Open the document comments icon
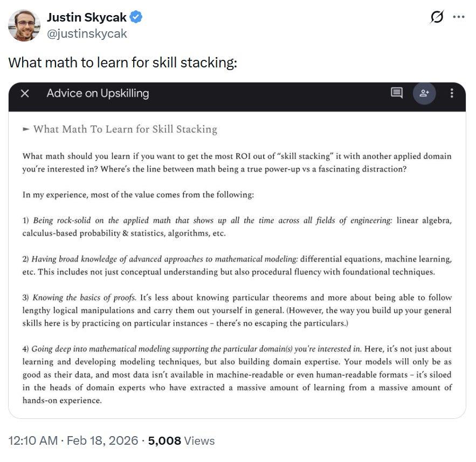Screen dimensions: 476x462 (x=396, y=93)
